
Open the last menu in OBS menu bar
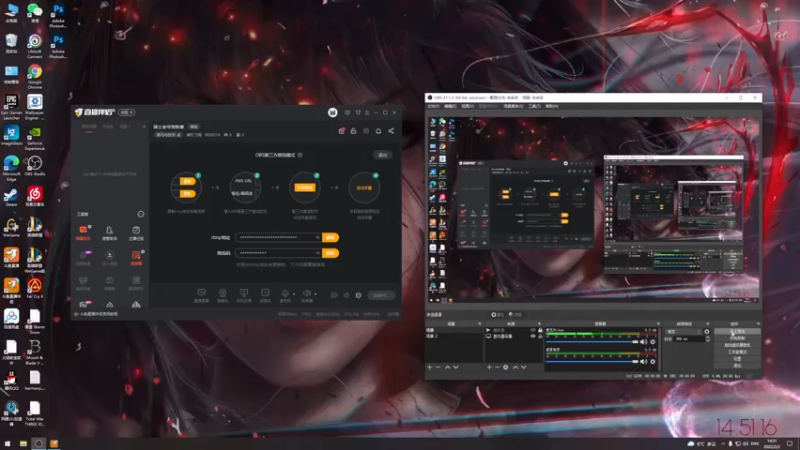tap(552, 106)
